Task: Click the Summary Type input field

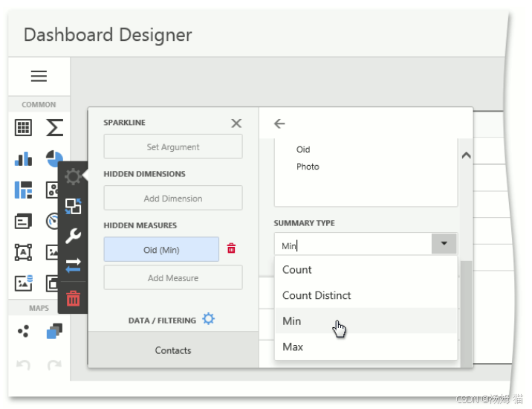Action: (353, 245)
